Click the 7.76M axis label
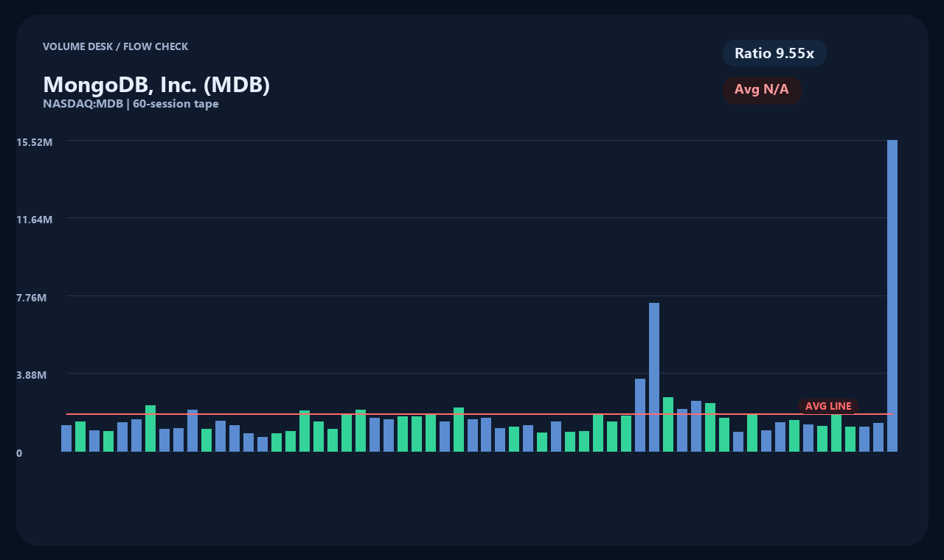The image size is (944, 560). (32, 298)
